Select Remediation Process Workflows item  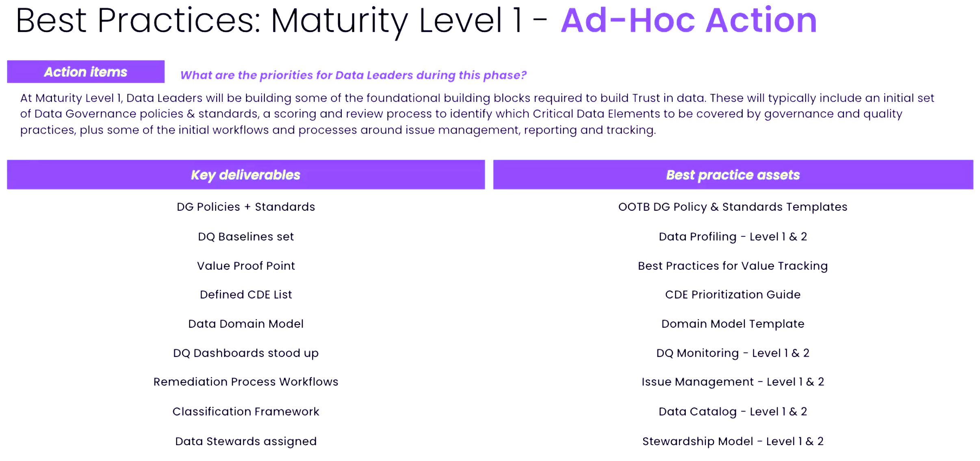pos(246,382)
